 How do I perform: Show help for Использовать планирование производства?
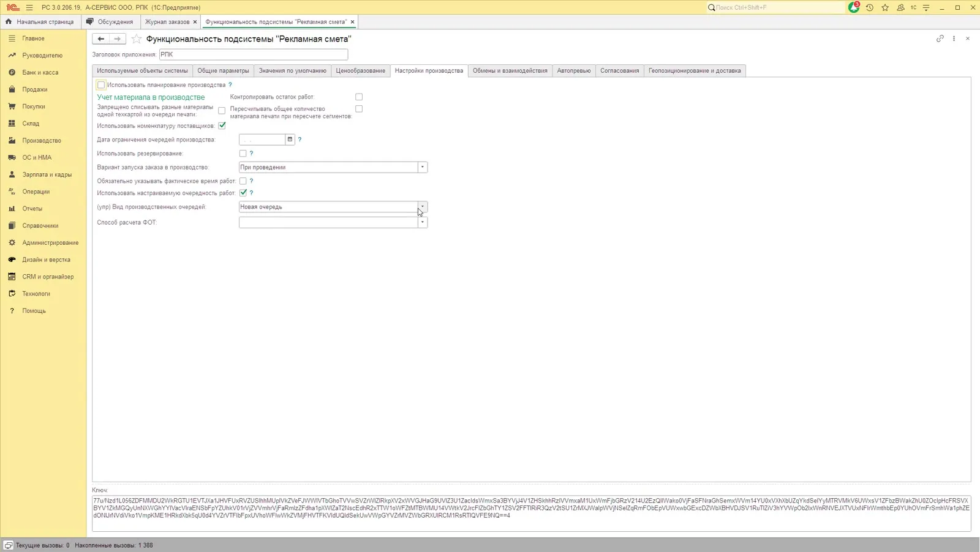230,85
